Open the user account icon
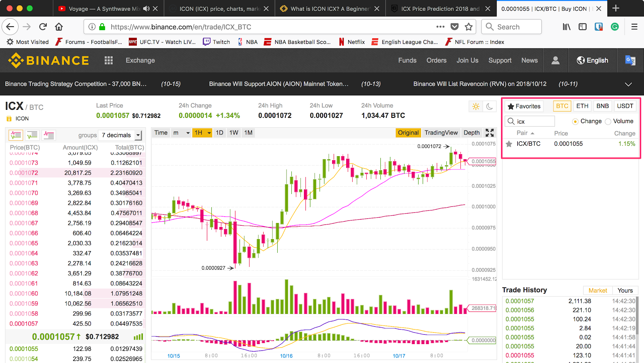 tap(555, 60)
